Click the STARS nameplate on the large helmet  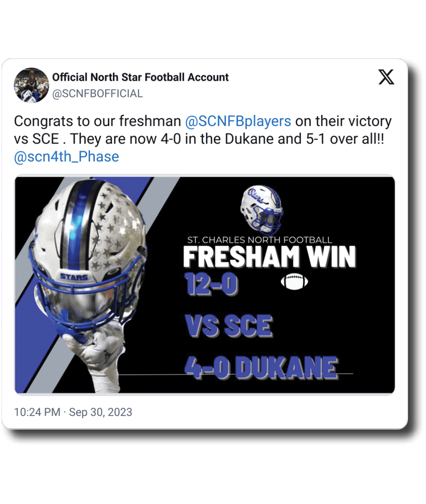click(x=74, y=277)
